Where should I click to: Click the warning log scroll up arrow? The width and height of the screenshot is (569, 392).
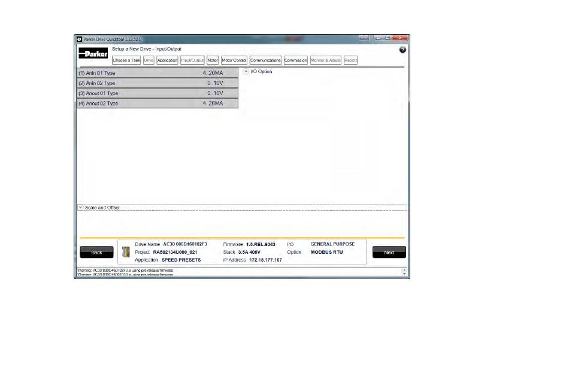tap(404, 270)
